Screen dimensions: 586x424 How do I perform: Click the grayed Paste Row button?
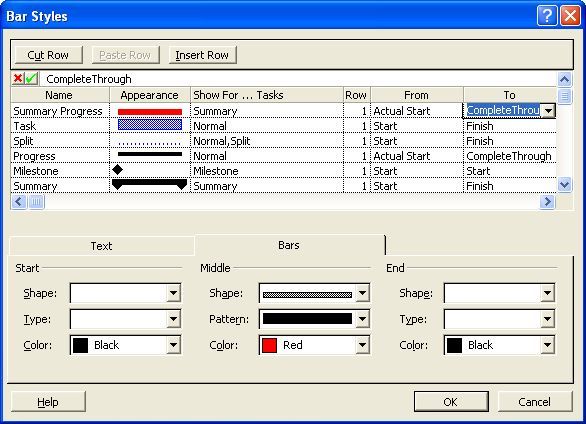click(x=125, y=55)
